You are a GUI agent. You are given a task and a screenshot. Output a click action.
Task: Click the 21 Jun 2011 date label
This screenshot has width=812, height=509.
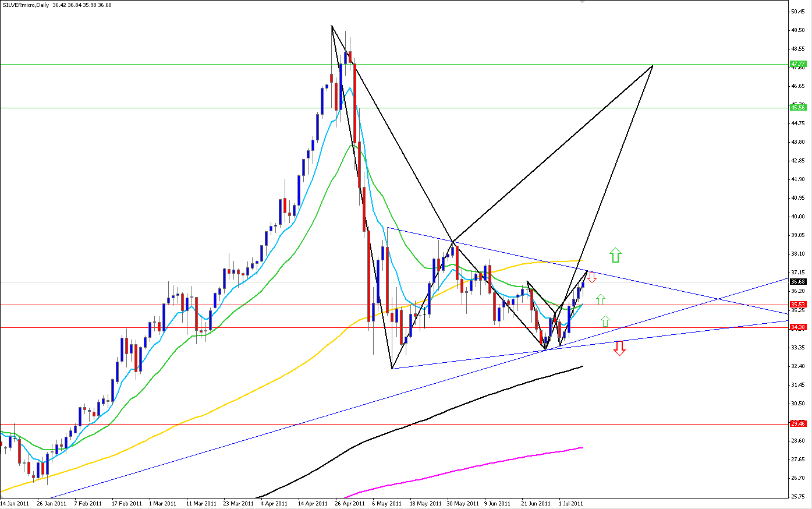[x=536, y=503]
